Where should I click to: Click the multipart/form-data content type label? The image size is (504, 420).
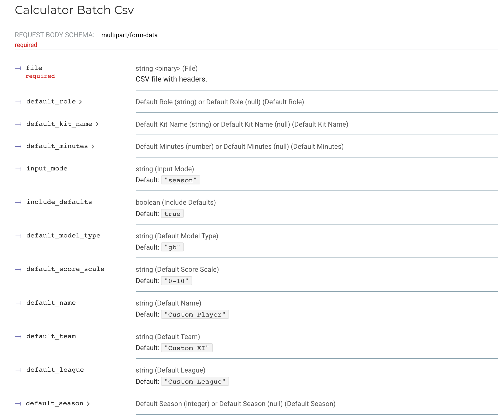pyautogui.click(x=129, y=35)
